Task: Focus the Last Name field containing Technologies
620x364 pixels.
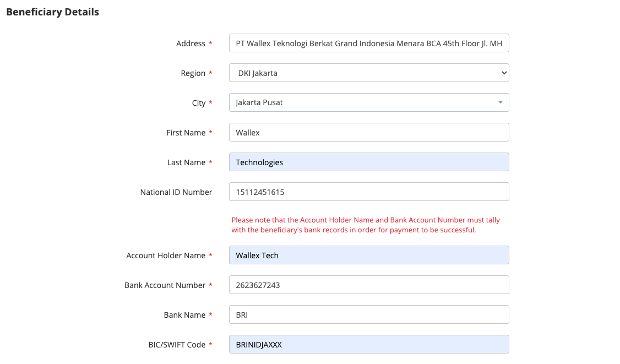Action: (x=369, y=162)
